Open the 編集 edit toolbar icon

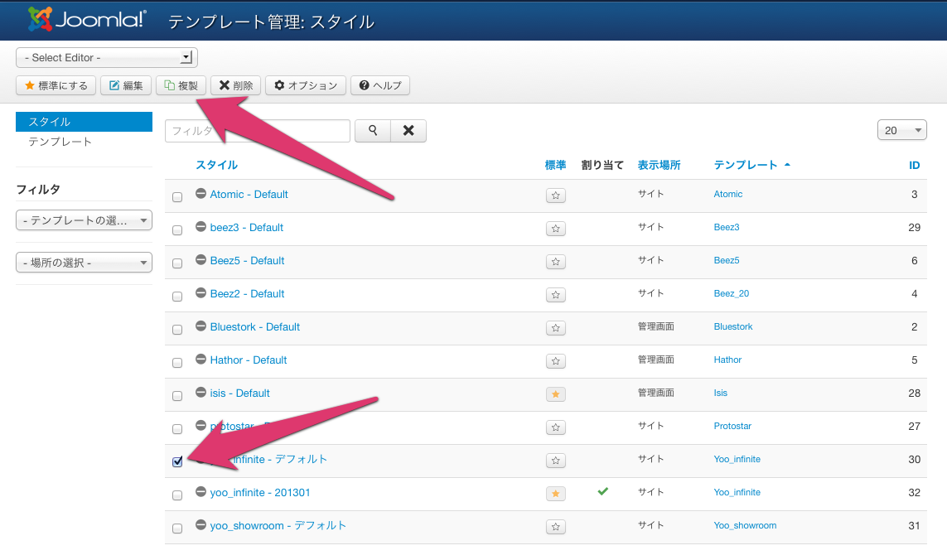click(125, 84)
